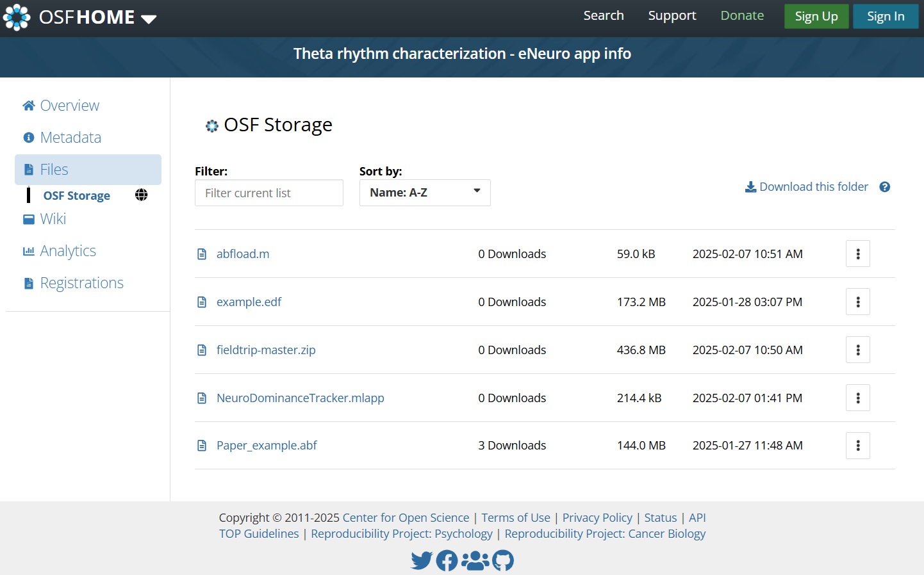Click the Twitter icon in the footer
The image size is (924, 575).
click(422, 560)
